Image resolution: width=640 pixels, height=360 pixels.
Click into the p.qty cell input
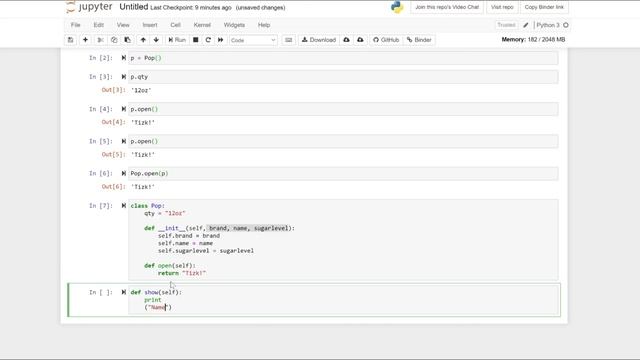[x=343, y=77]
